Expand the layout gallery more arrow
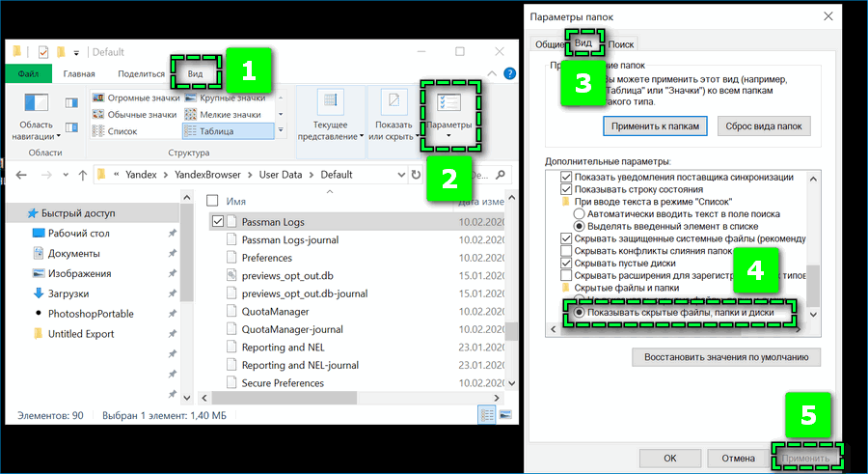868x474 pixels. pos(281,130)
